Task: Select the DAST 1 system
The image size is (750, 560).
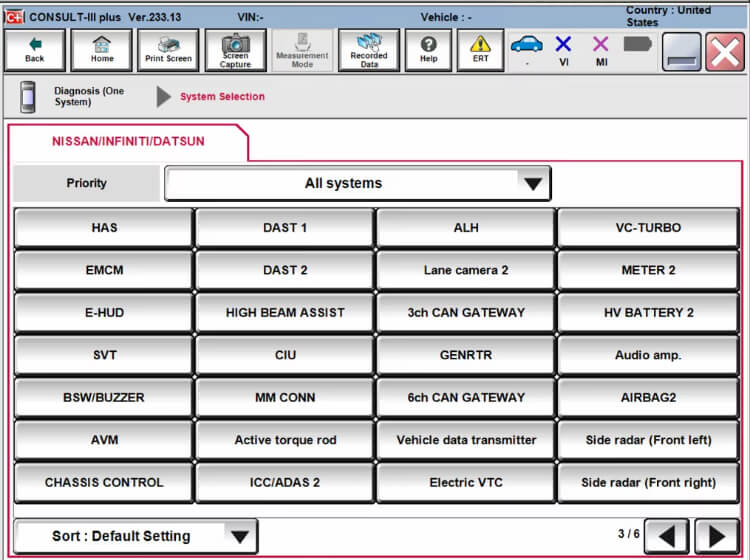Action: pos(285,228)
